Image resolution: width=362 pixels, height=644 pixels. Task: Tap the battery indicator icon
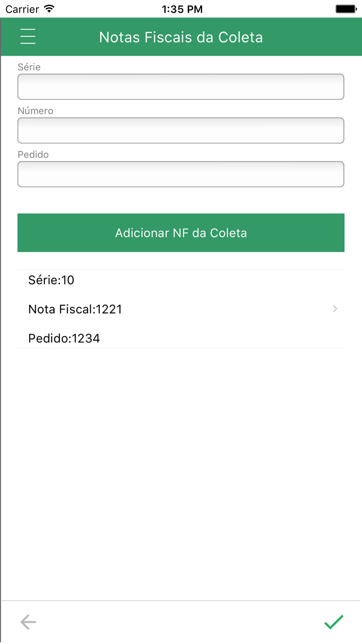coord(346,9)
